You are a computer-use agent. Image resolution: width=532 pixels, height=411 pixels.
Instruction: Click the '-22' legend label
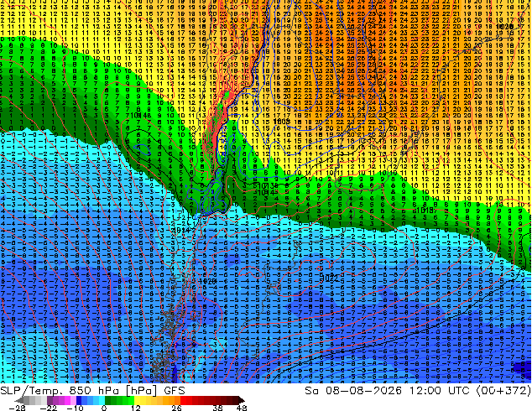(x=49, y=408)
